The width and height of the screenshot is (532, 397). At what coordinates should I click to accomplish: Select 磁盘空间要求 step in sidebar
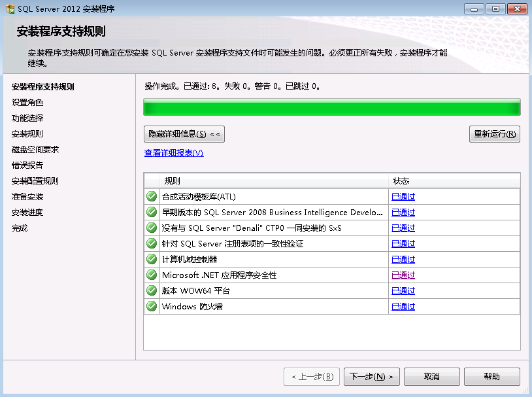pos(35,149)
